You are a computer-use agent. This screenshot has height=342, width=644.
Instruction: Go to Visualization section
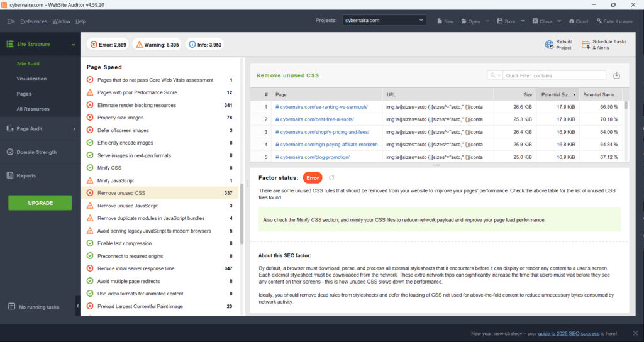click(31, 79)
